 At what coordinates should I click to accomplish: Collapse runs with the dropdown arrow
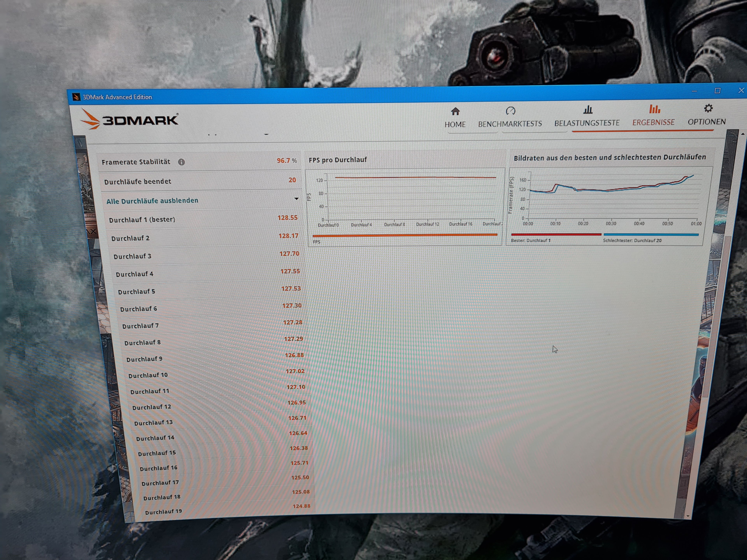(296, 199)
